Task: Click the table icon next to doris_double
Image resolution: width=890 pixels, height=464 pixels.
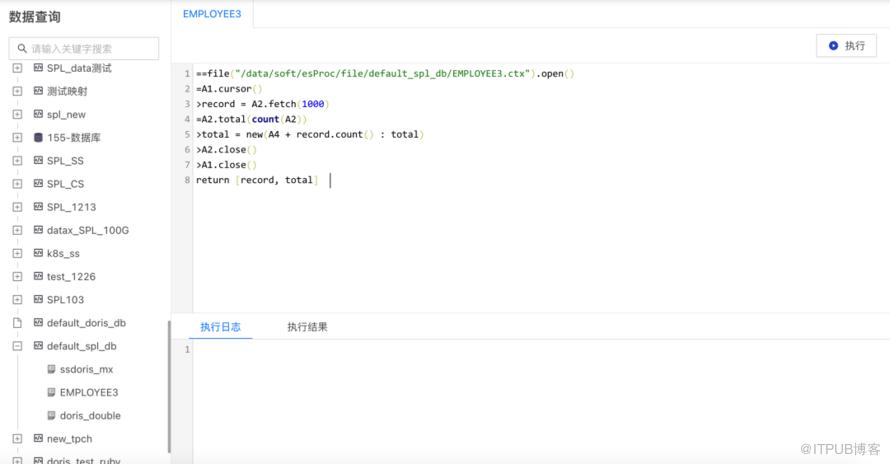Action: pyautogui.click(x=51, y=416)
